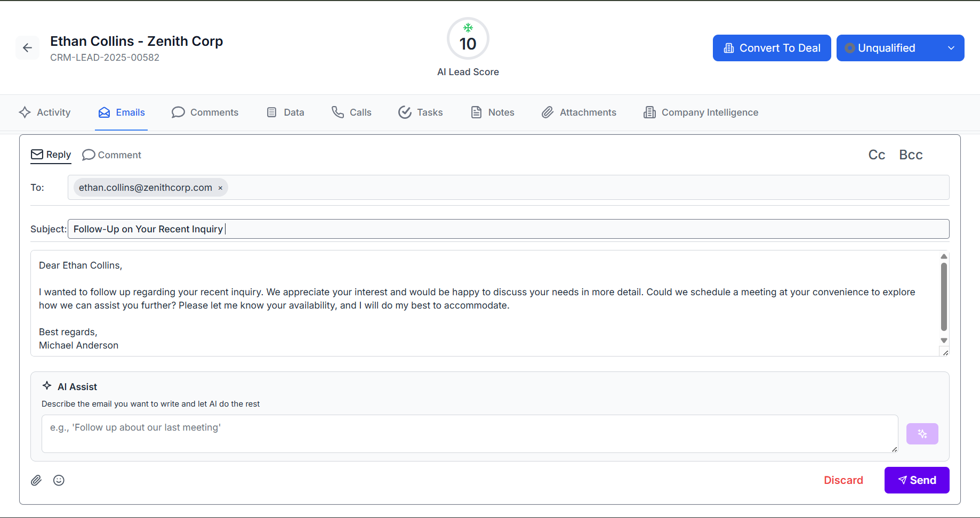Viewport: 980px width, 518px height.
Task: Click the attach file paperclip icon
Action: pos(36,480)
